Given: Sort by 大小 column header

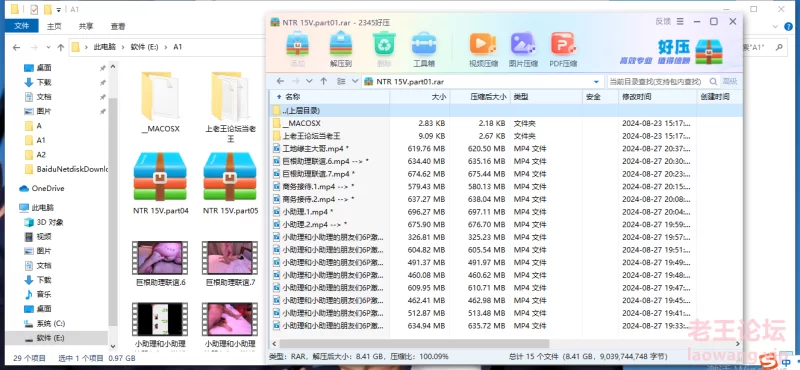Looking at the screenshot, I should pyautogui.click(x=420, y=96).
